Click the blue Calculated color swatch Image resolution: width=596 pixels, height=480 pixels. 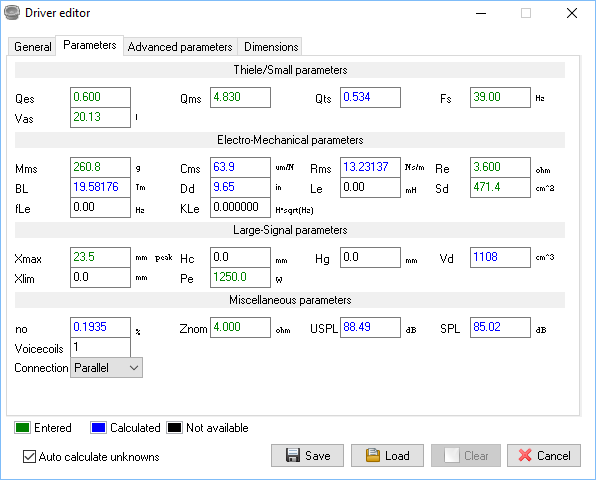click(x=98, y=428)
